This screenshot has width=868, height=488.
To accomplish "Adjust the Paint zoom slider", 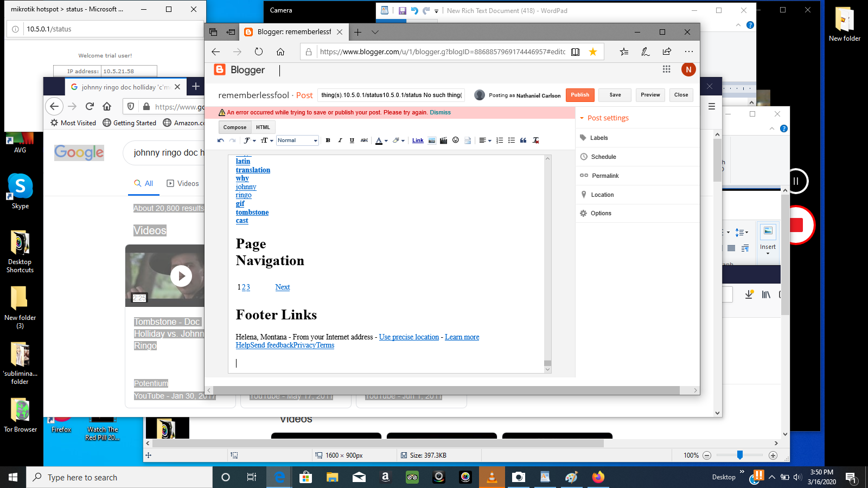I will (x=740, y=455).
